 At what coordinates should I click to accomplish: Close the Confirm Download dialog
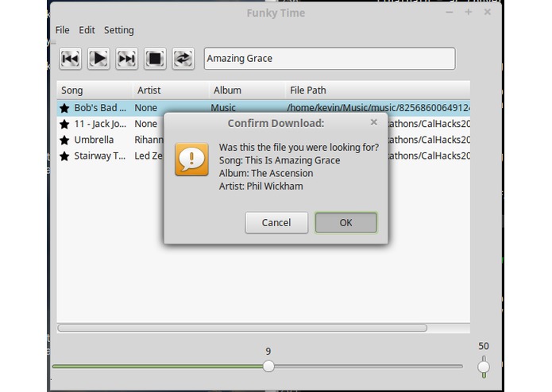pos(374,122)
